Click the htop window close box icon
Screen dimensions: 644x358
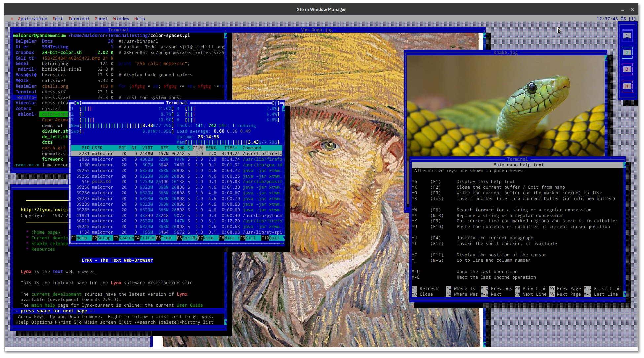tap(77, 103)
